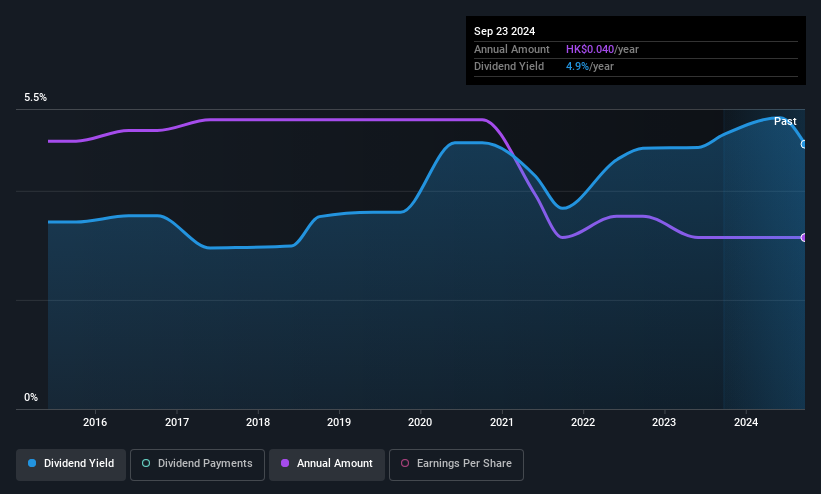Click the Past label on chart
The height and width of the screenshot is (494, 821).
pos(785,122)
